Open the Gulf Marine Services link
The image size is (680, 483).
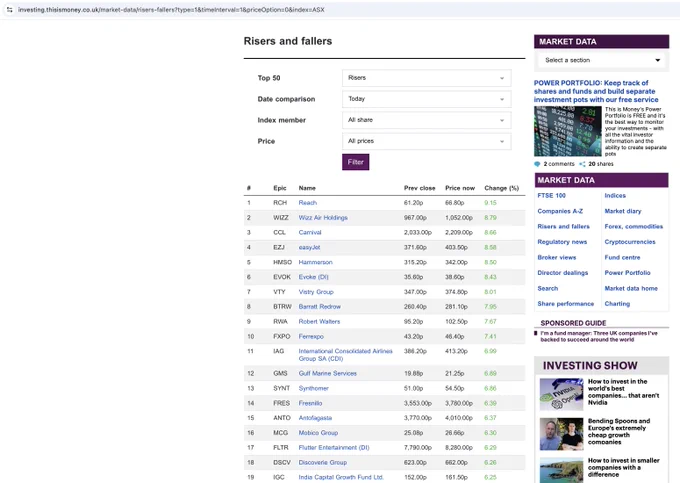327,373
